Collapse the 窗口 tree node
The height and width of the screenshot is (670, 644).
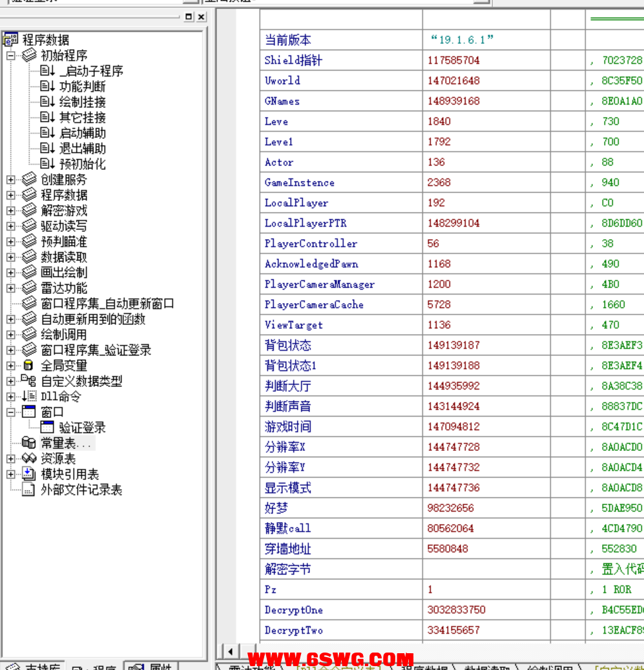point(11,412)
